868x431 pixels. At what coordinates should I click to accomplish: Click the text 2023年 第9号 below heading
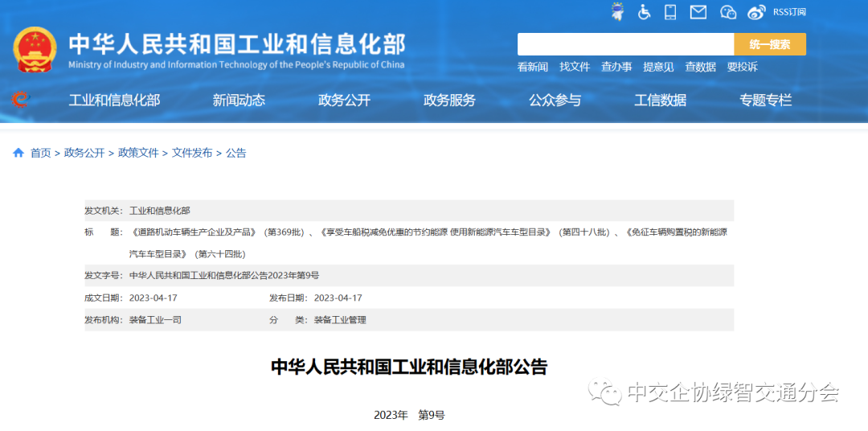(x=409, y=416)
